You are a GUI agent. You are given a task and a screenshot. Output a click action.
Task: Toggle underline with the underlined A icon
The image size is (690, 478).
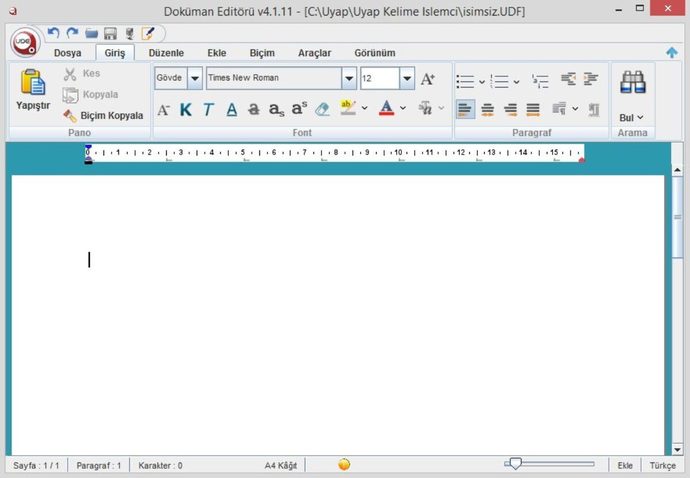(x=231, y=110)
